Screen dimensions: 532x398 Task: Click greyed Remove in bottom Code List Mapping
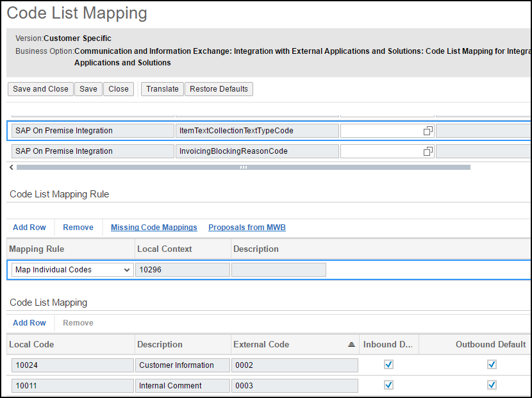coord(78,322)
